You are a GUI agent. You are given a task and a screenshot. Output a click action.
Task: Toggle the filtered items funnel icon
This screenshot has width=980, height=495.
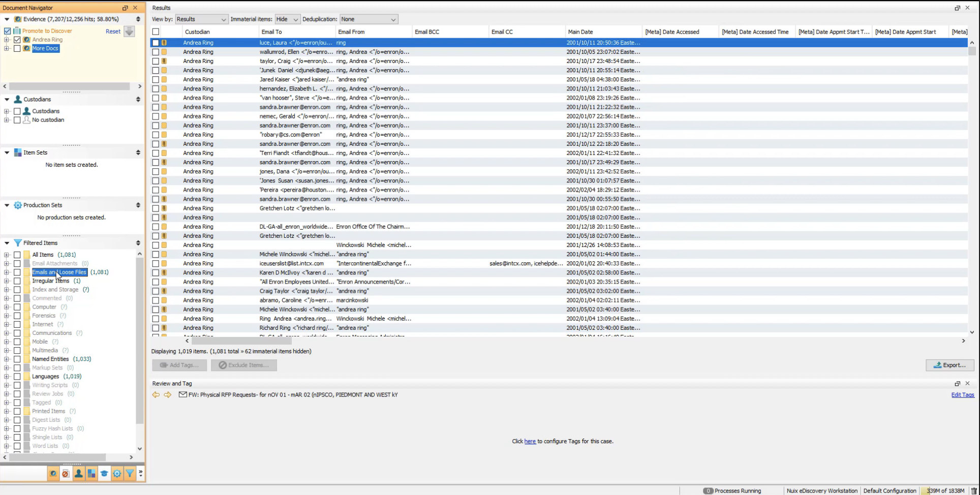130,474
